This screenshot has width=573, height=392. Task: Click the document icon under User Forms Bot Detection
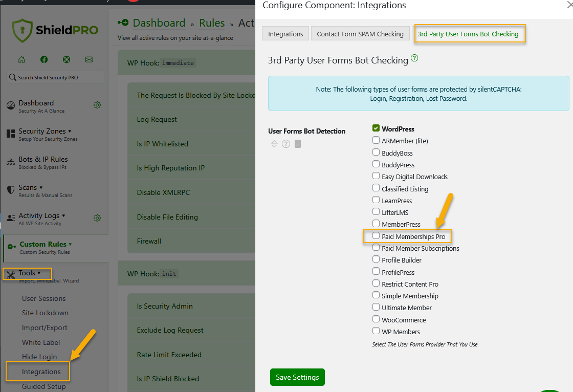click(298, 144)
